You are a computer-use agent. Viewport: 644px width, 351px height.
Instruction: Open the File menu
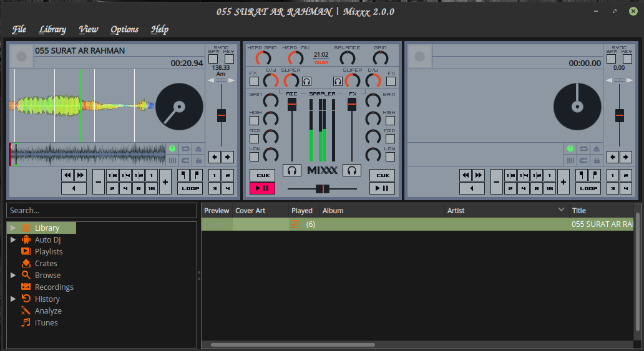coord(19,29)
